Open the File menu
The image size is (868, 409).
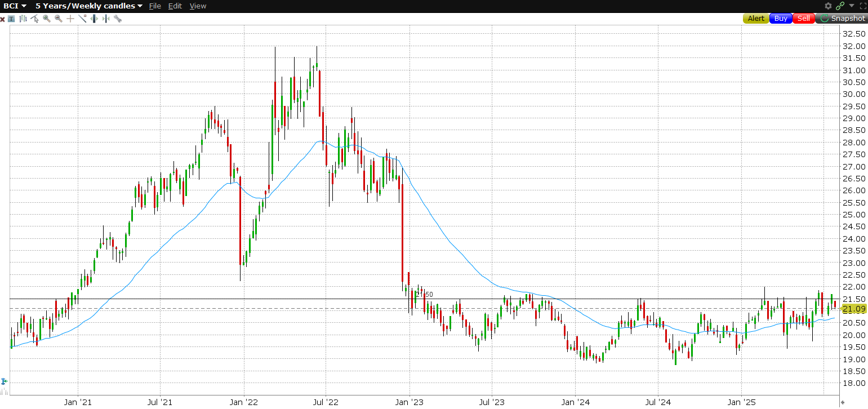point(155,6)
